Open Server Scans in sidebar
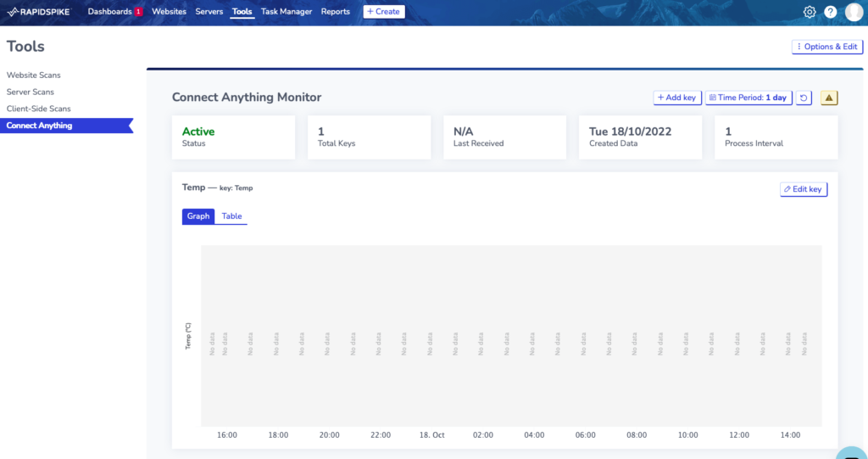The width and height of the screenshot is (868, 459). (x=31, y=92)
